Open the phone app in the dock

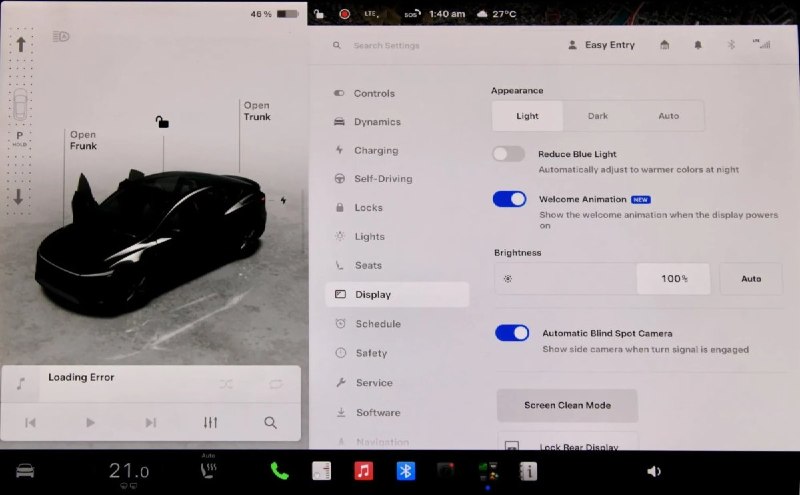[279, 471]
